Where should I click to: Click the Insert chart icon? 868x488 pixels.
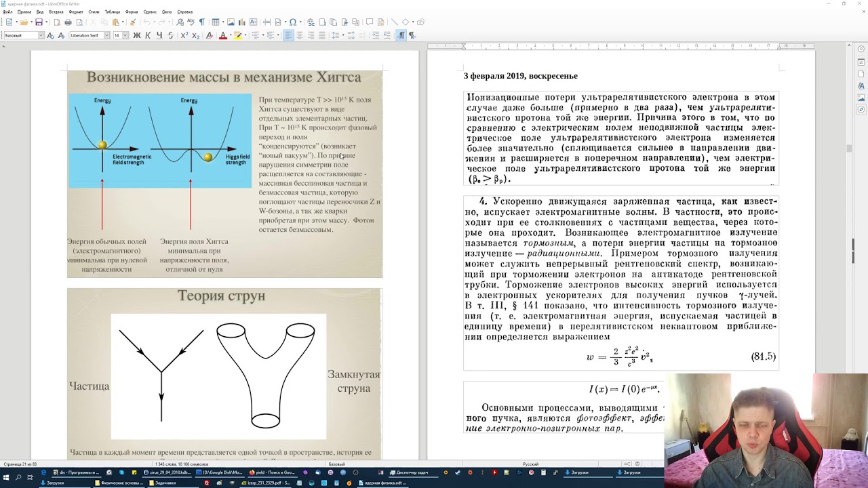pos(241,22)
